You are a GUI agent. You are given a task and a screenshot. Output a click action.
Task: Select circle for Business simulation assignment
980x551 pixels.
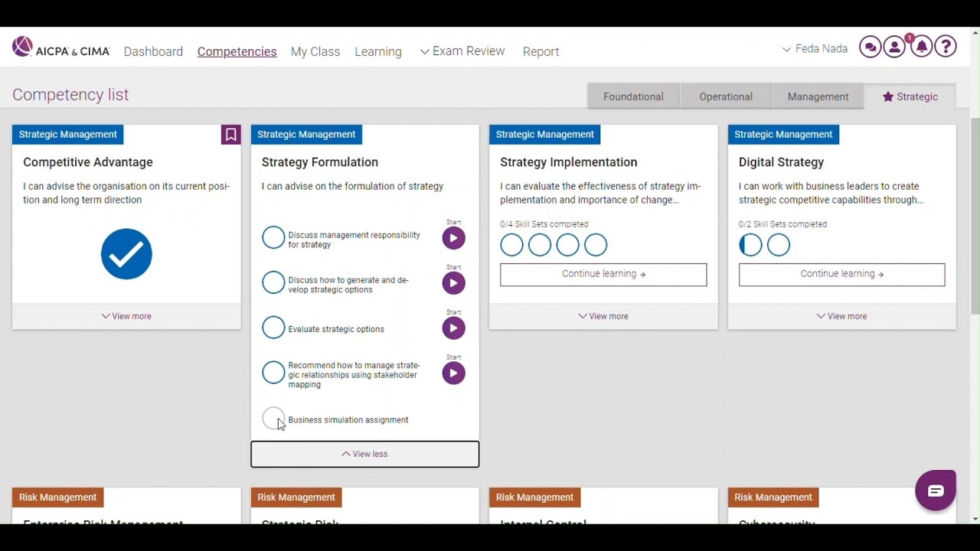pos(273,418)
